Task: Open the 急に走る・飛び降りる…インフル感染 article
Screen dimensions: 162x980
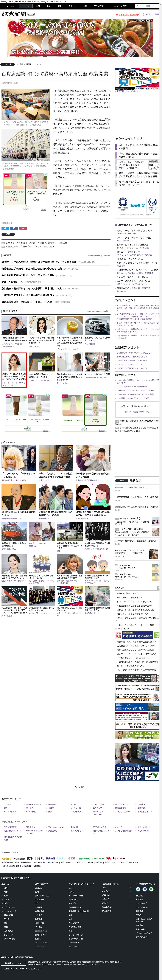Action: [x=32, y=288]
